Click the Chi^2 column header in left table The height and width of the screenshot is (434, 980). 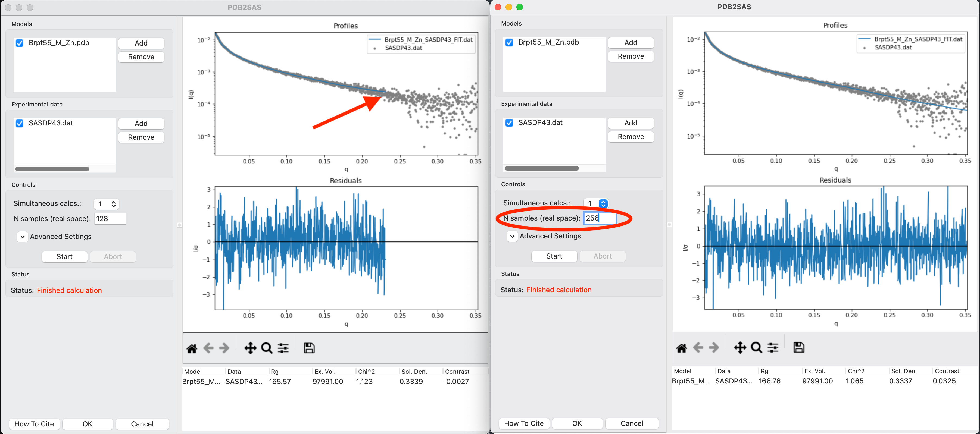(x=366, y=372)
